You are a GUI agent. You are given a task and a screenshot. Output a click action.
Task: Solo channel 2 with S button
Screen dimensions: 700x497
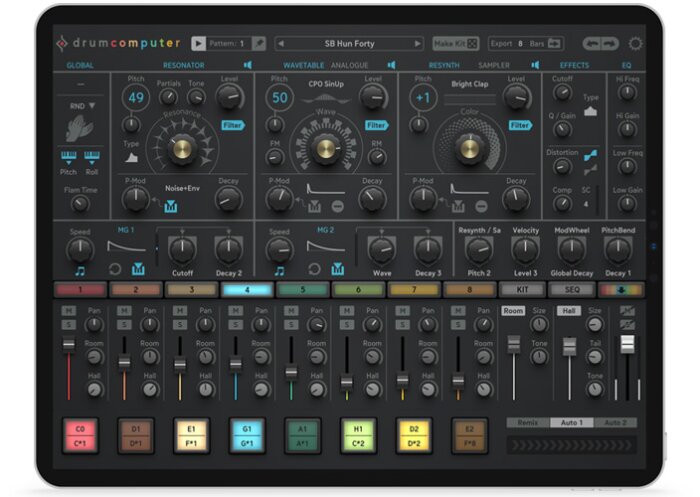click(124, 324)
